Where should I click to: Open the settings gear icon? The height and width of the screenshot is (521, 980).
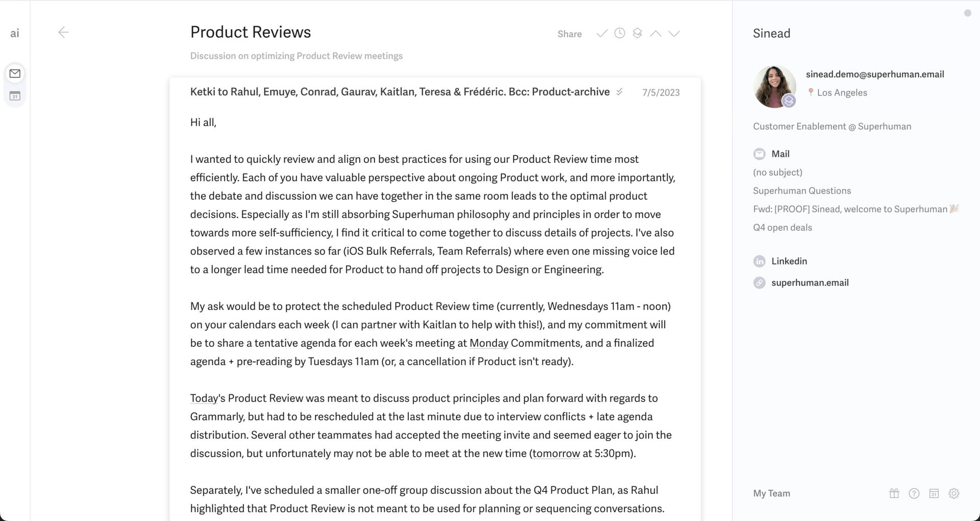(953, 493)
